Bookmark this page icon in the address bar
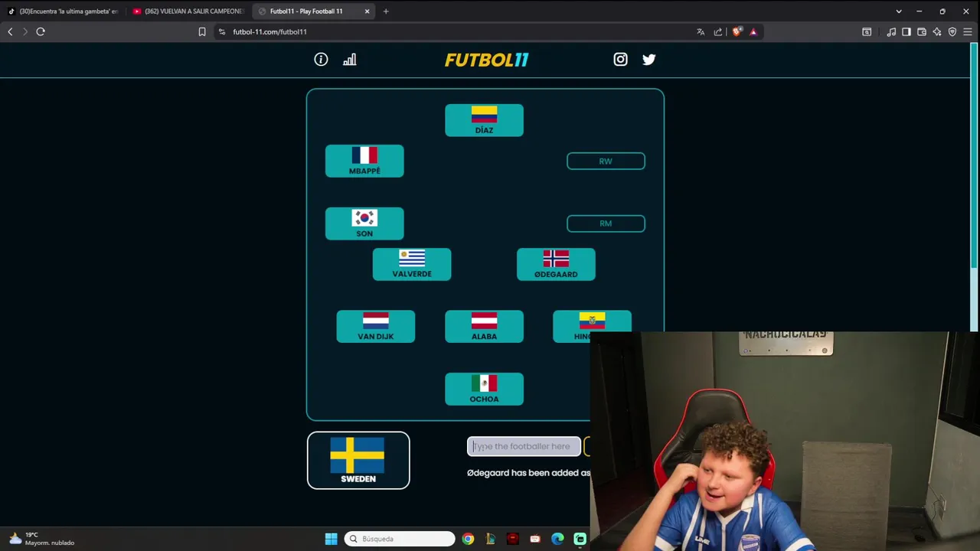The width and height of the screenshot is (980, 551). (202, 31)
